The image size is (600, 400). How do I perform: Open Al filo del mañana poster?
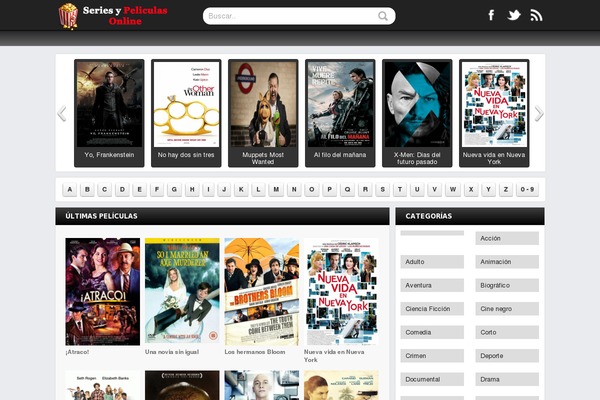pos(340,104)
